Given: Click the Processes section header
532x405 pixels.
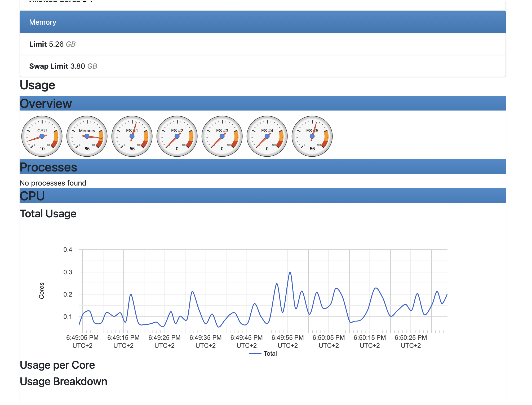Looking at the screenshot, I should pos(263,167).
